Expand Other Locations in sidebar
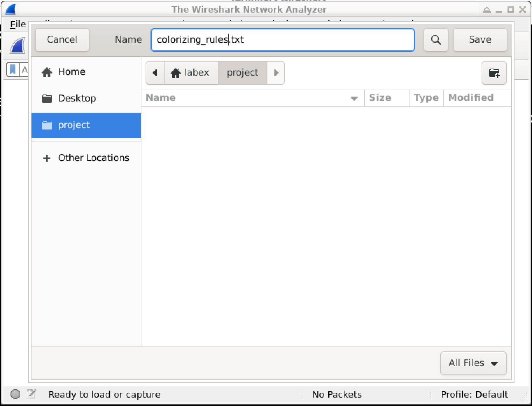Viewport: 532px width, 406px height. click(x=86, y=158)
